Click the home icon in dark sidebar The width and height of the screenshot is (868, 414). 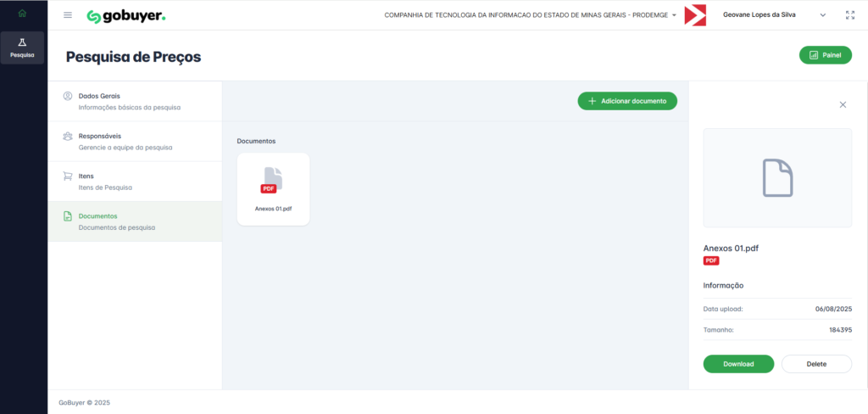point(22,14)
